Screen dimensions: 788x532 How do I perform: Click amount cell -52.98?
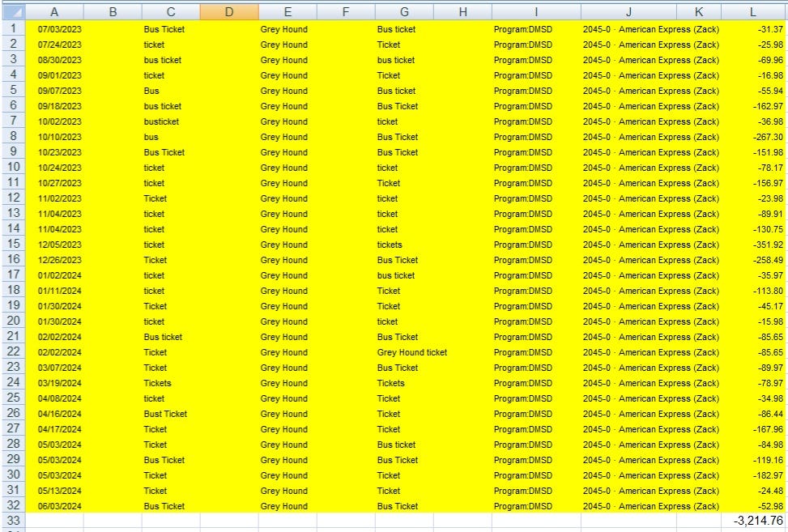click(x=753, y=506)
